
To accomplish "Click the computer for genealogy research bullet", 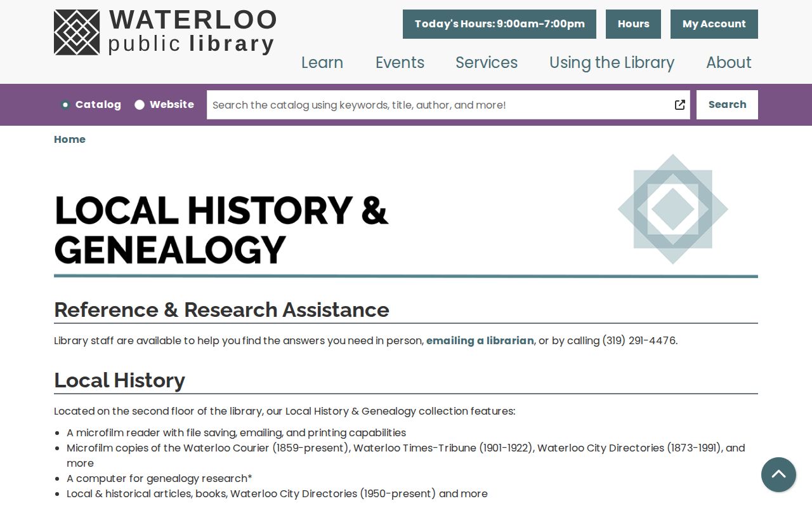I will [159, 478].
